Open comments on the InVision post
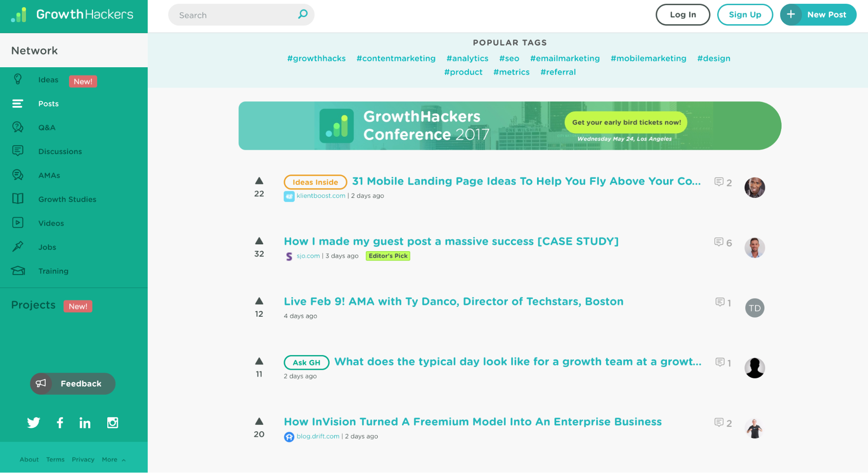Screen dimensions: 868x473 point(723,423)
